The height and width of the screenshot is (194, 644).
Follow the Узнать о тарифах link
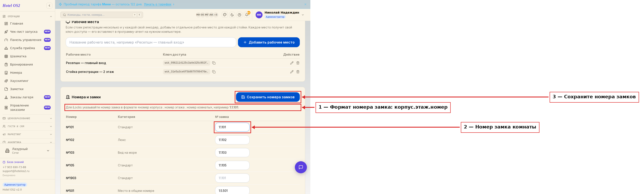[158, 4]
